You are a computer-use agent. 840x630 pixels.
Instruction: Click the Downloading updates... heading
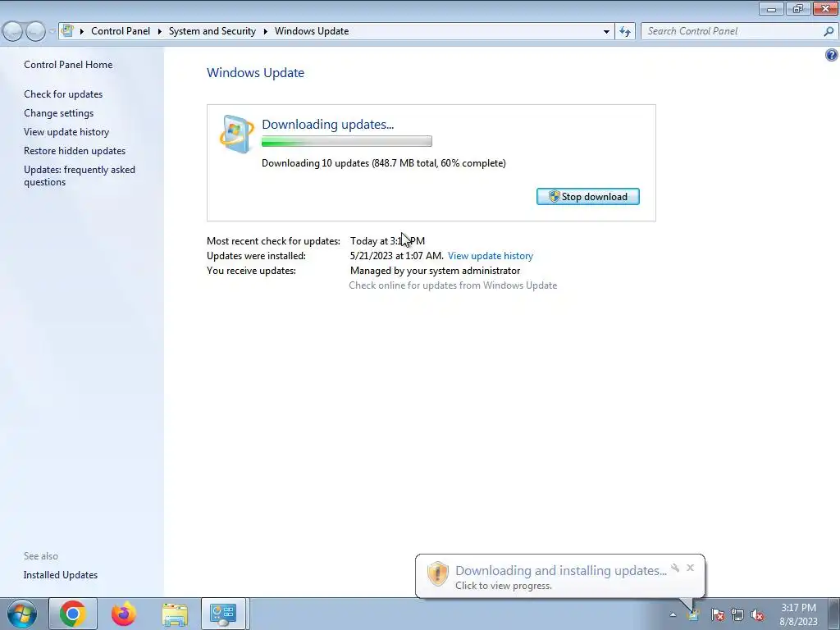pos(328,125)
